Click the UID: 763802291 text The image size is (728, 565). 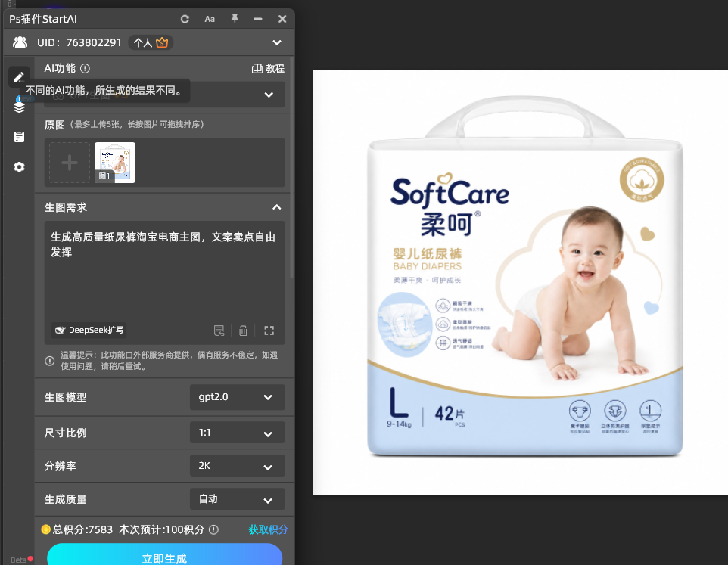tap(79, 42)
